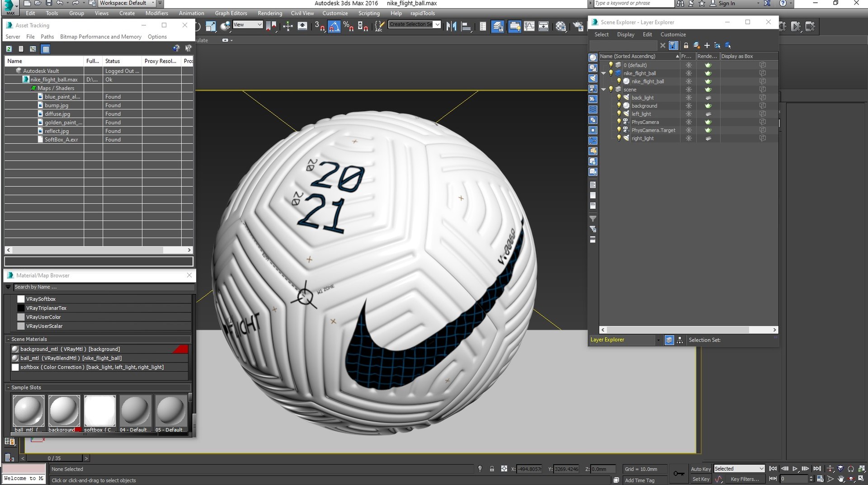Toggle Display as Box for background row
The width and height of the screenshot is (868, 485).
(x=762, y=106)
